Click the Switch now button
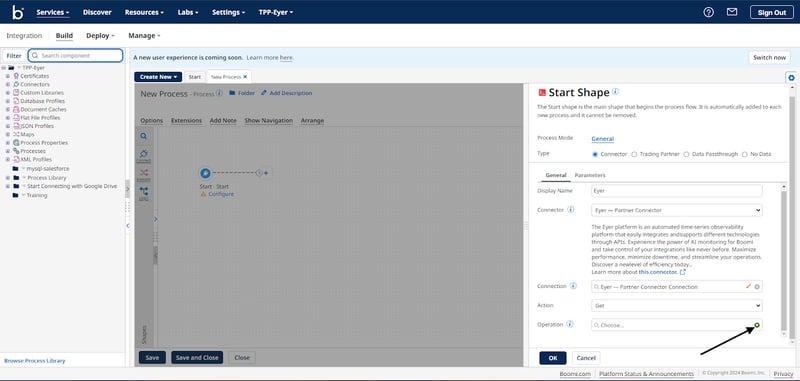The height and width of the screenshot is (381, 800). point(769,58)
